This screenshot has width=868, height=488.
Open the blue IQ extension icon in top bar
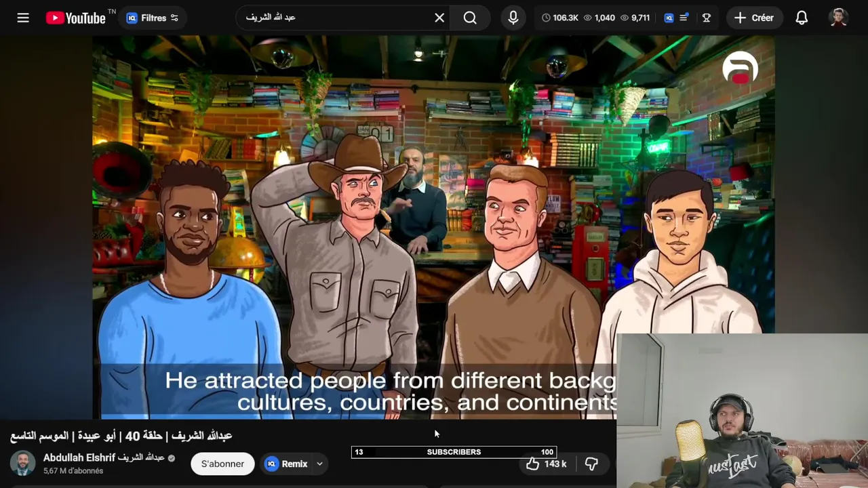click(x=669, y=18)
